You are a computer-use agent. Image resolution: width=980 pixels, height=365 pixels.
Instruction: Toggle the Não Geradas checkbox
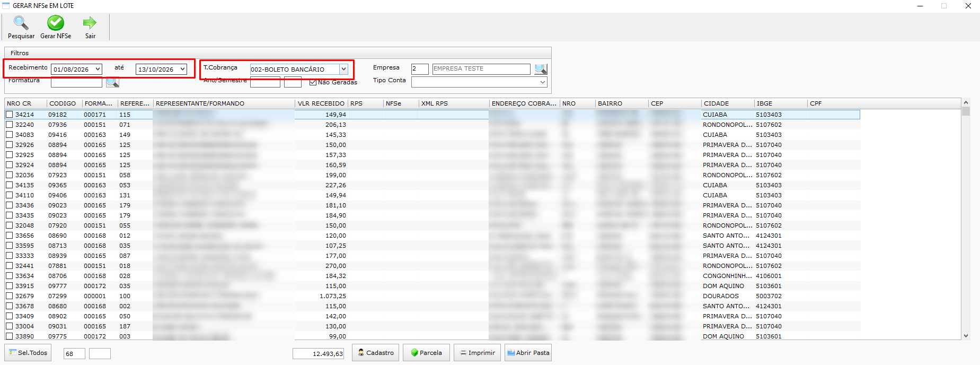(313, 82)
